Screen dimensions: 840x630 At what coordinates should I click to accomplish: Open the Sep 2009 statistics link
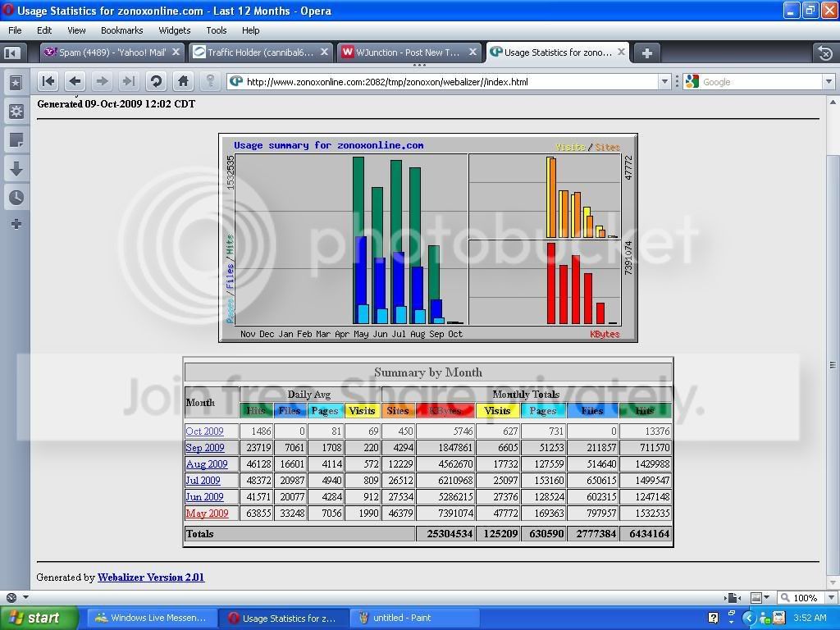[x=204, y=448]
